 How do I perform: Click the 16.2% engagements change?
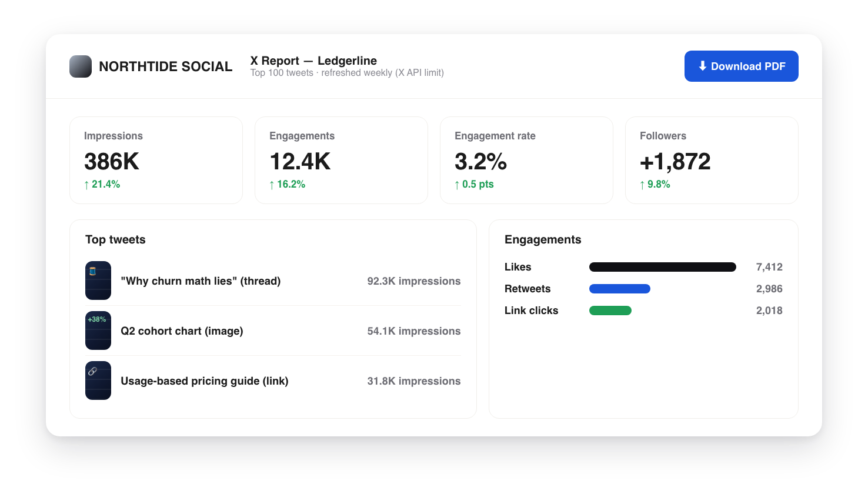click(287, 184)
